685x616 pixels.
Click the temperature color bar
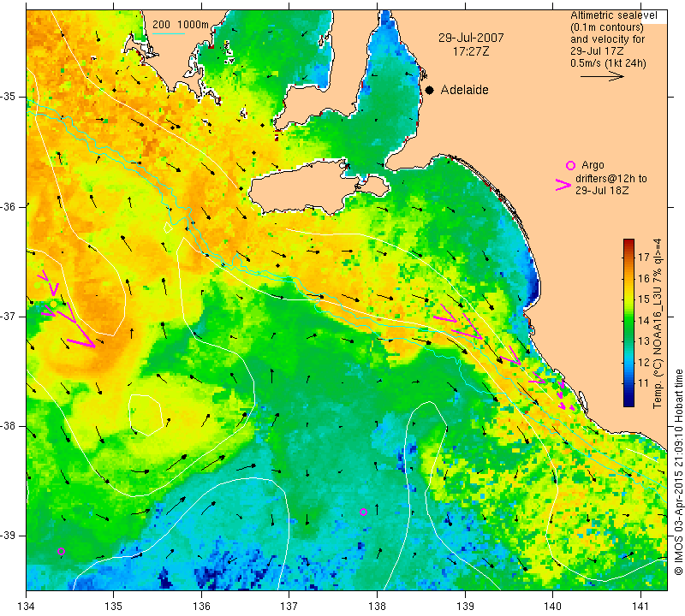click(628, 323)
